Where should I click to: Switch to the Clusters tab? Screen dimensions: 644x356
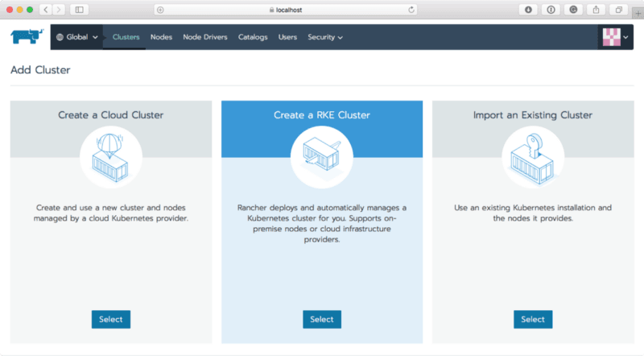(x=126, y=37)
